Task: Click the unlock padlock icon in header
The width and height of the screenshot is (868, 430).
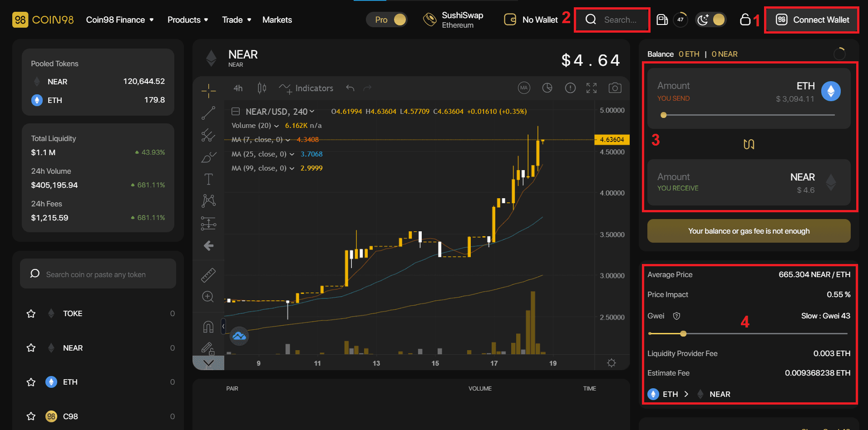Action: tap(745, 20)
